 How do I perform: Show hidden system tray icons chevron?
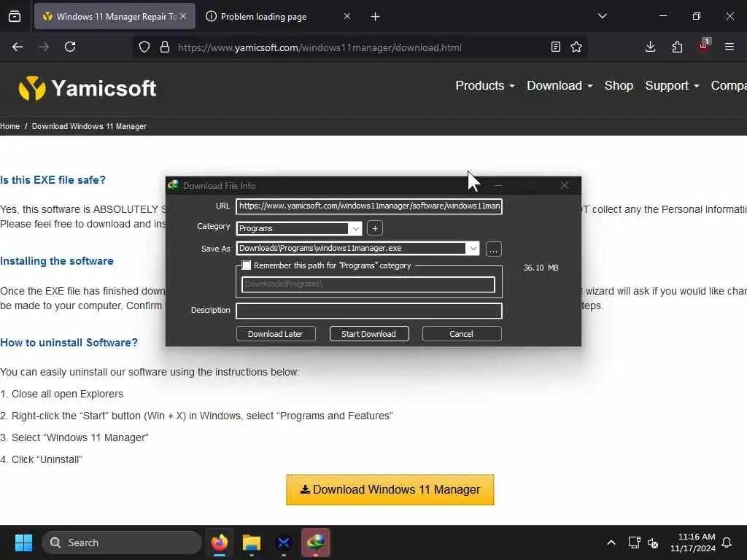pos(611,542)
